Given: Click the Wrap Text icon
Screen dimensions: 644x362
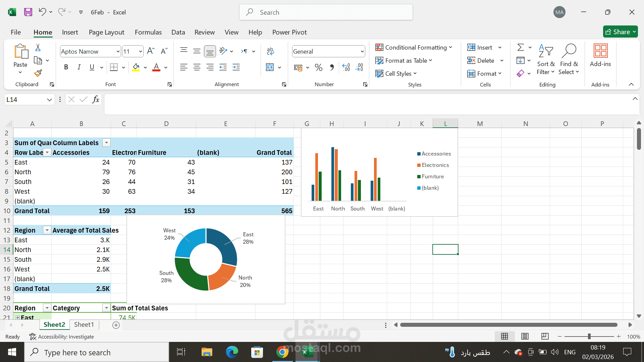Looking at the screenshot, I should (270, 51).
